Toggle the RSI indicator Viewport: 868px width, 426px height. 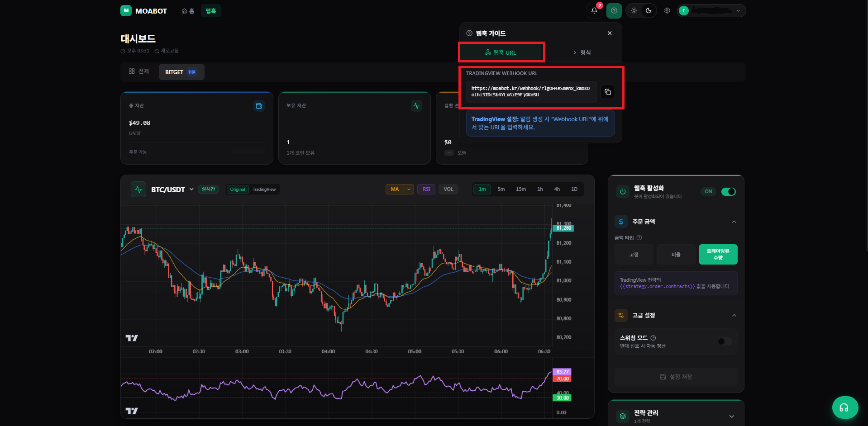tap(426, 189)
